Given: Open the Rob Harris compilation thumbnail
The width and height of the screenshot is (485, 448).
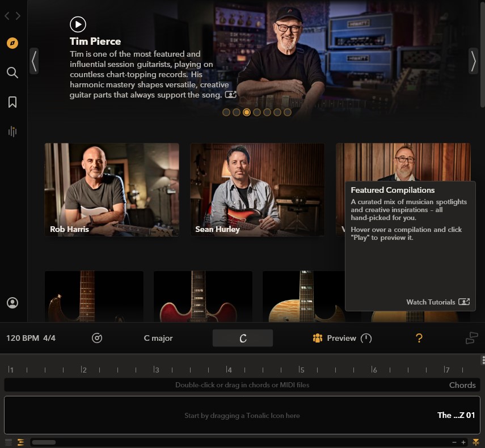Looking at the screenshot, I should (112, 189).
